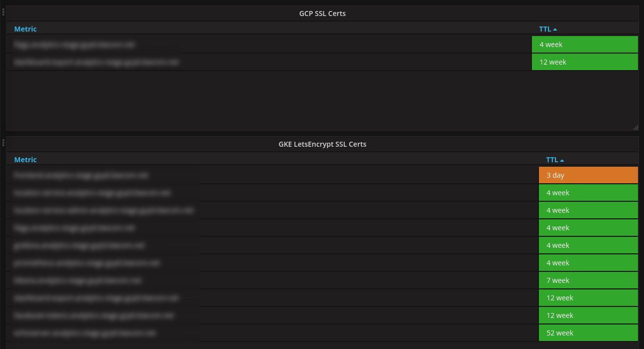Sort GKE LetsEncrypt table by TTL column

click(555, 160)
